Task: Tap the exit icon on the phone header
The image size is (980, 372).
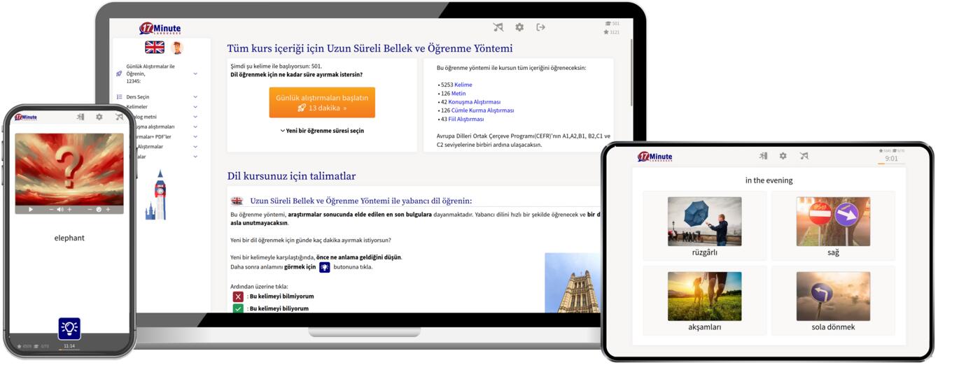Action: click(x=80, y=117)
